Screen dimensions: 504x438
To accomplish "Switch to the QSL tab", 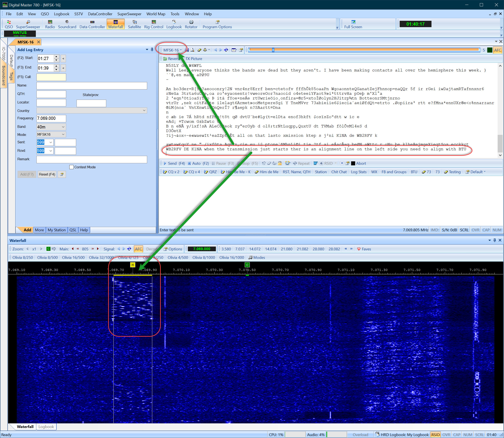I will (x=73, y=230).
